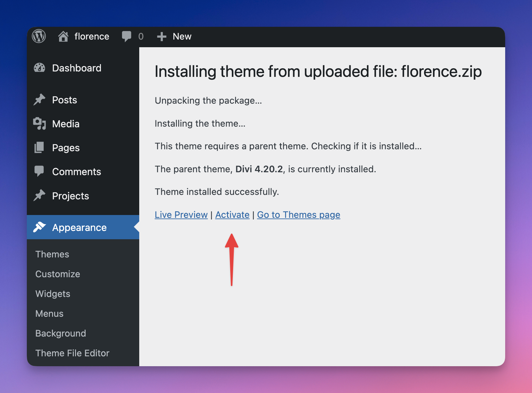Click the Comments speech bubble sidebar icon
This screenshot has width=532, height=393.
coord(39,172)
